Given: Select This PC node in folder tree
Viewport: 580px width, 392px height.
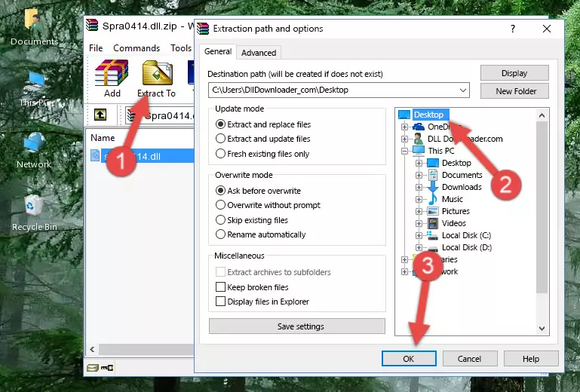Looking at the screenshot, I should (x=441, y=151).
